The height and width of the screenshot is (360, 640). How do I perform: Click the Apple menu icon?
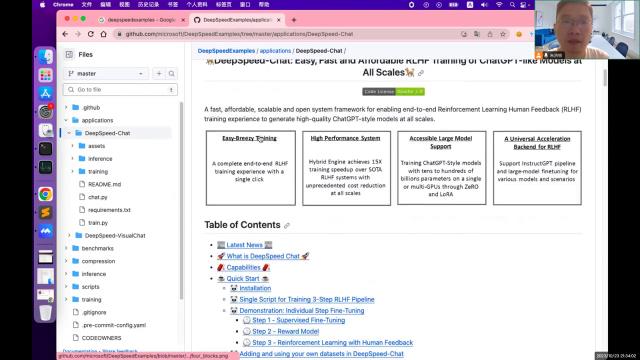pyautogui.click(x=42, y=5)
